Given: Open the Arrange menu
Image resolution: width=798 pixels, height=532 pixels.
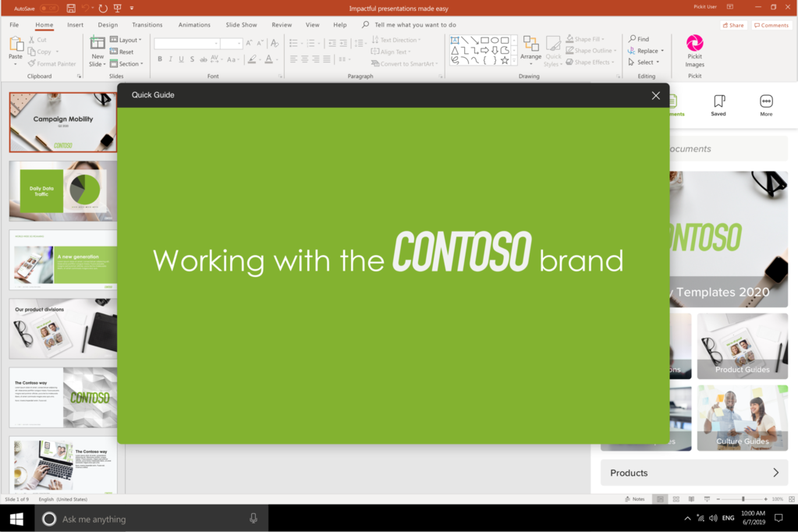Looking at the screenshot, I should click(x=530, y=51).
